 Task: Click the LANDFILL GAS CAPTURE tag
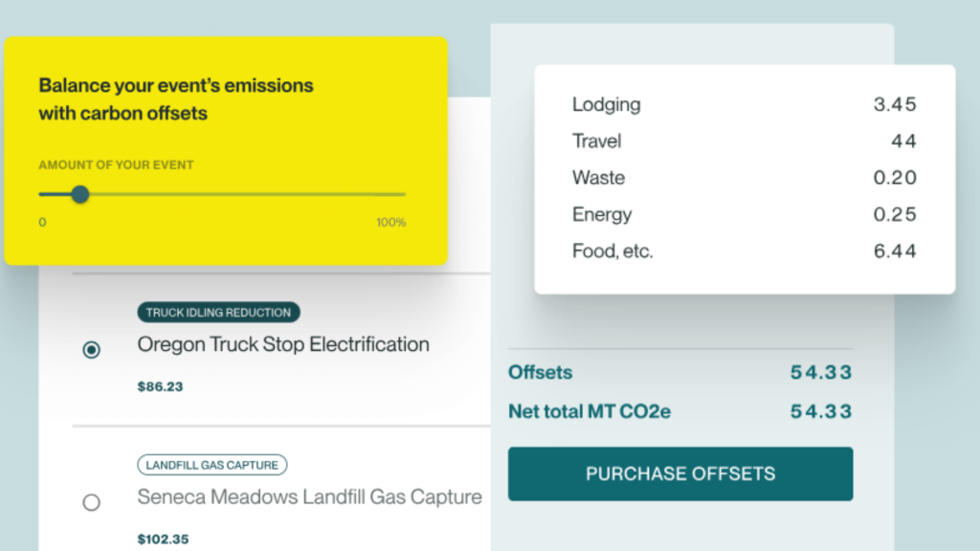[x=212, y=465]
